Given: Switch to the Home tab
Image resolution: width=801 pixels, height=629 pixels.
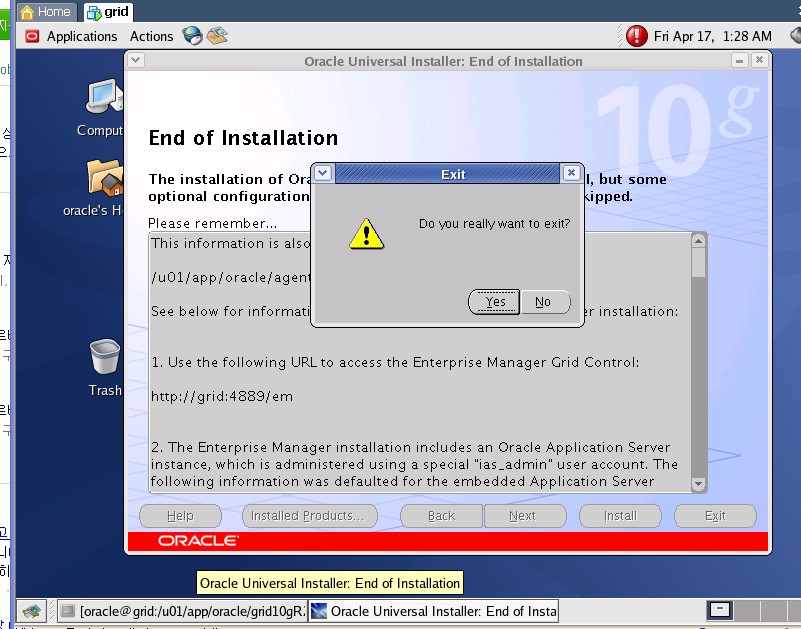Looking at the screenshot, I should tap(45, 12).
